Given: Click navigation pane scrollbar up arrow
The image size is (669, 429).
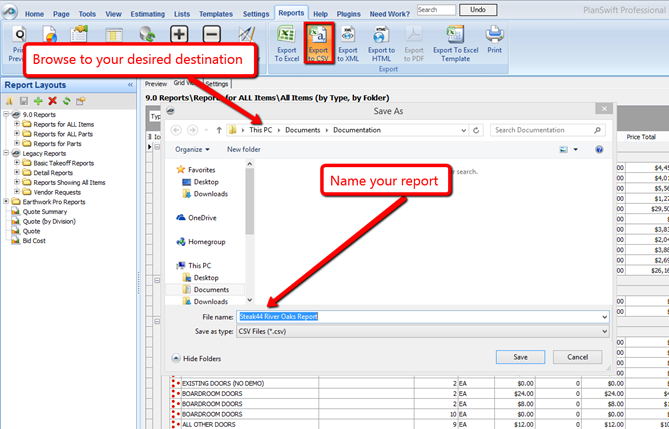Looking at the screenshot, I should [250, 164].
